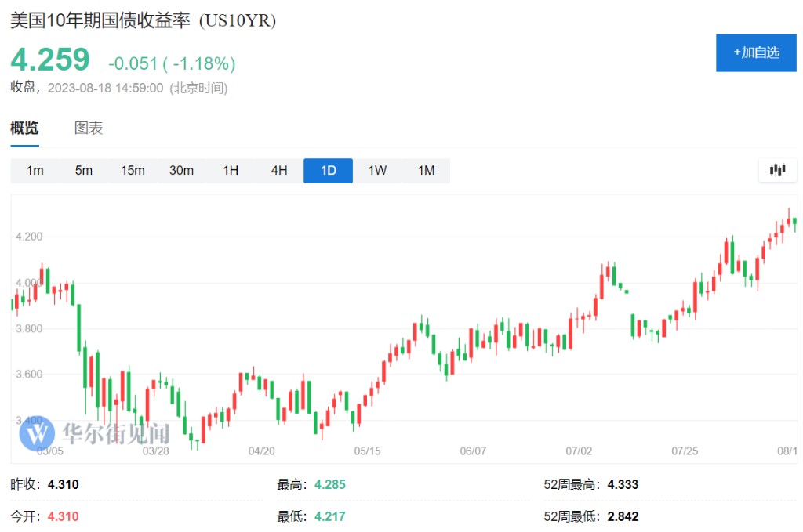Set the chart to 1H interval
Image resolution: width=803 pixels, height=532 pixels.
pyautogui.click(x=231, y=171)
